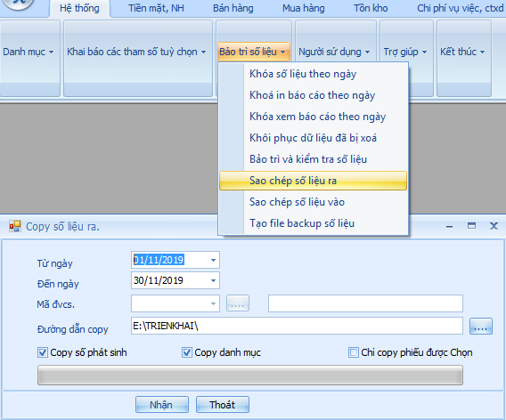This screenshot has width=506, height=420.
Task: Open the Đến ngày date picker arrow
Action: 213,280
